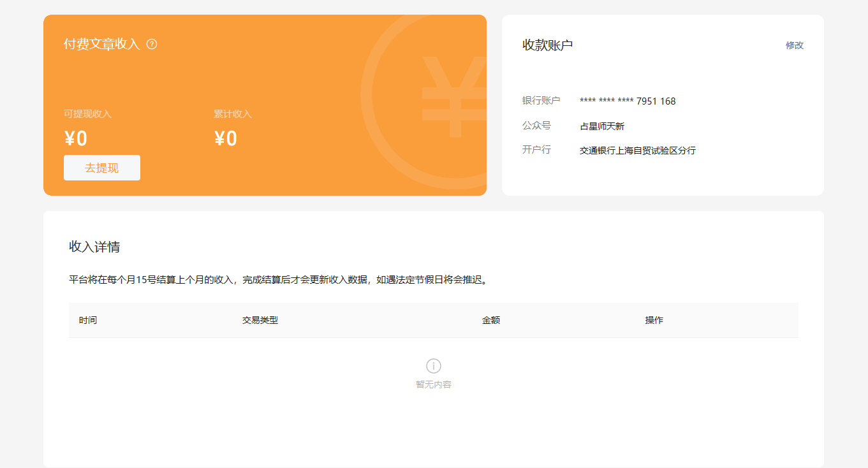
Task: Click the 付费文章收入 card title
Action: (x=102, y=45)
